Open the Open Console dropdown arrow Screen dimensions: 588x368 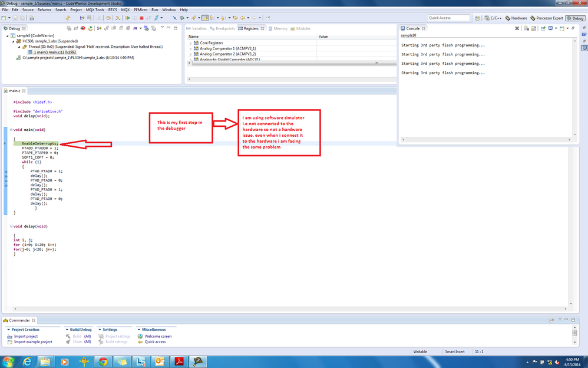567,28
